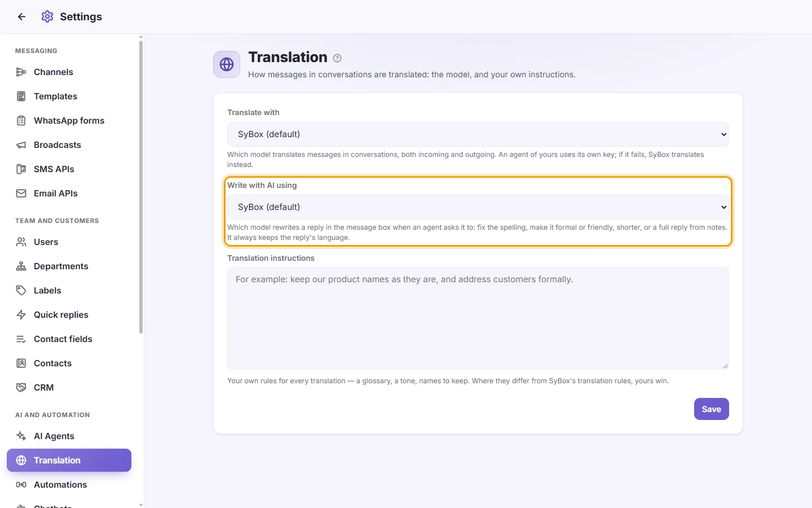Save the translation settings
Image resolution: width=812 pixels, height=508 pixels.
[x=711, y=409]
